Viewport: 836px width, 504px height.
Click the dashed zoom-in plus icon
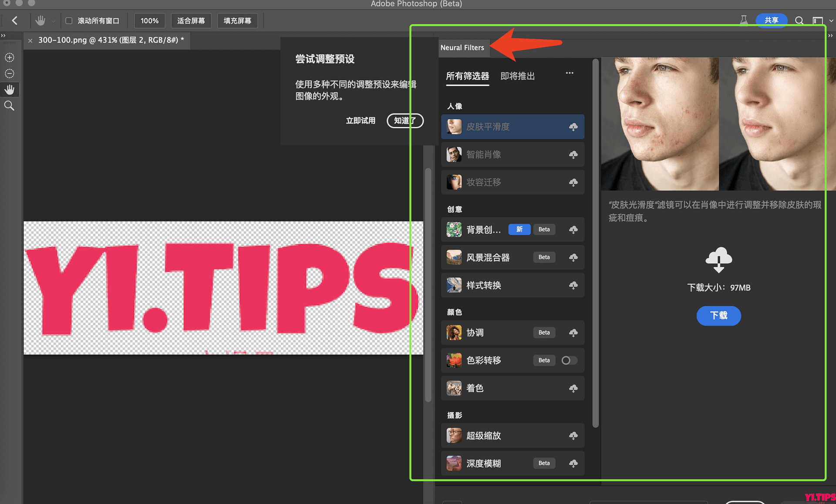(x=10, y=57)
